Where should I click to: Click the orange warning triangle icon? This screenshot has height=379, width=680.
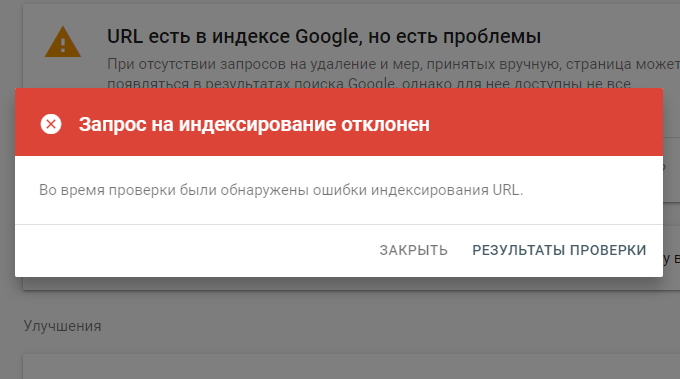63,42
